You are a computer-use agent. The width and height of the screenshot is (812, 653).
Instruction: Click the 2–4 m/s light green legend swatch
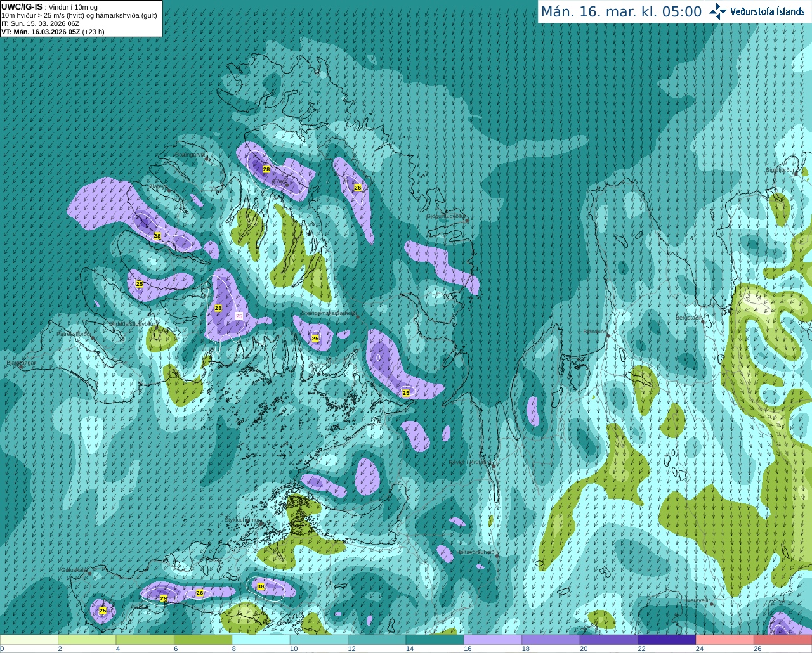pos(87,640)
